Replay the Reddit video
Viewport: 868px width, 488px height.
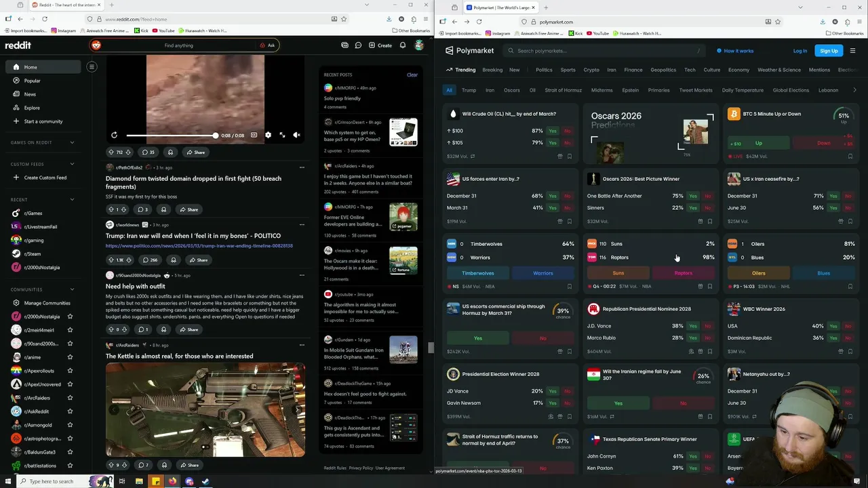click(x=114, y=136)
